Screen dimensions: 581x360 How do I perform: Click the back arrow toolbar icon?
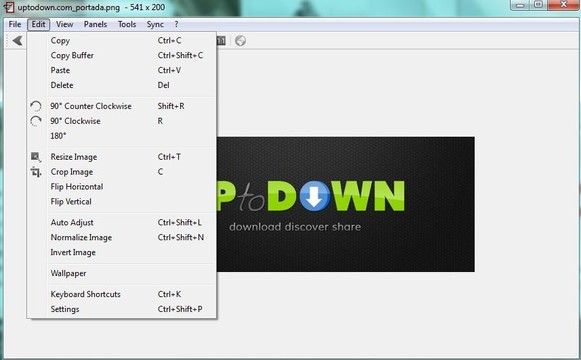(17, 40)
